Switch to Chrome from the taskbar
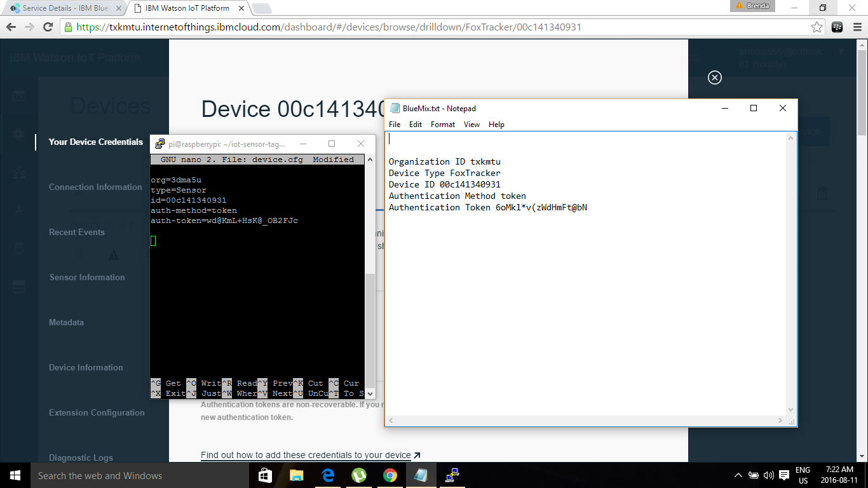This screenshot has width=868, height=488. [x=390, y=475]
